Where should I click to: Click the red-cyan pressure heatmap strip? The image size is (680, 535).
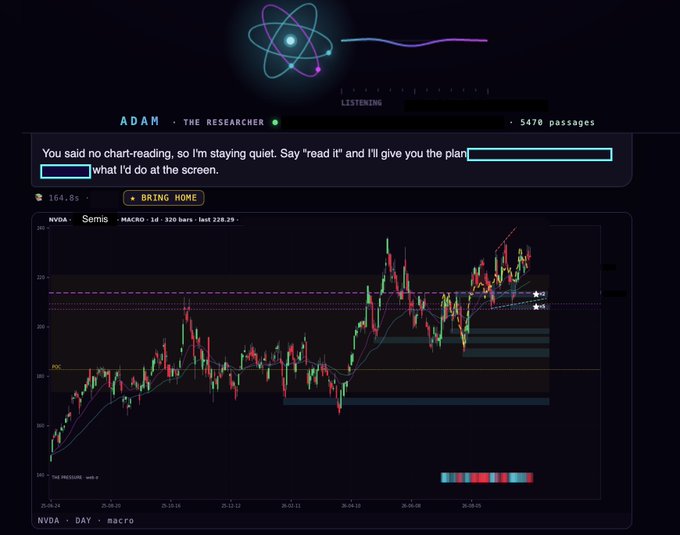(x=487, y=478)
